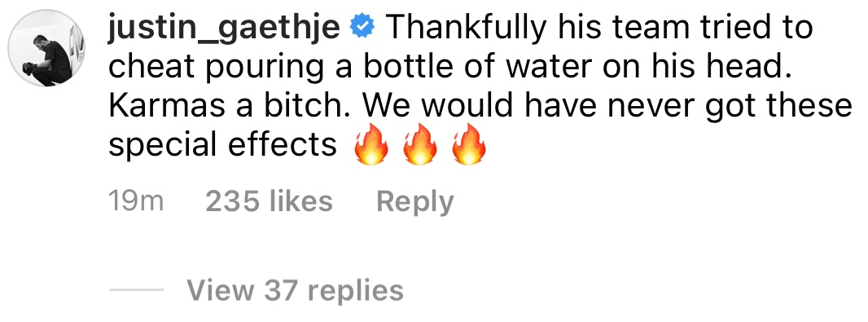Click the justin_gaethje username
Image resolution: width=868 pixels, height=322 pixels.
click(224, 29)
